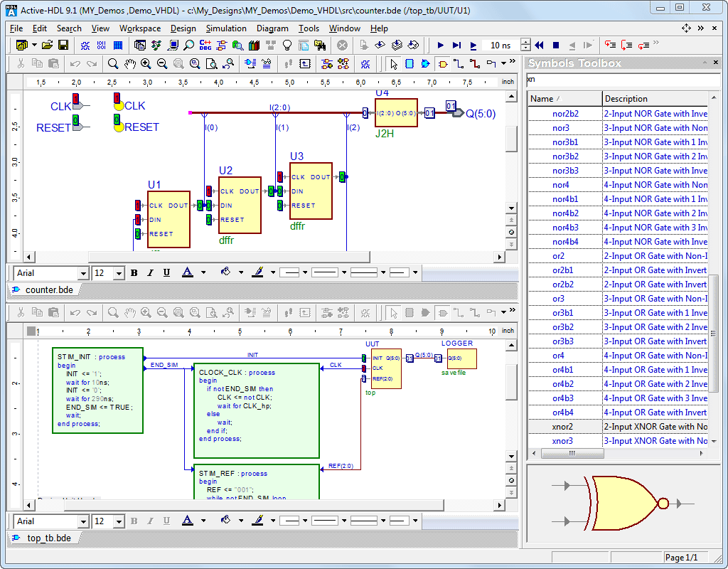The width and height of the screenshot is (728, 569).
Task: Open file with the yellow folder icon
Action: [47, 45]
